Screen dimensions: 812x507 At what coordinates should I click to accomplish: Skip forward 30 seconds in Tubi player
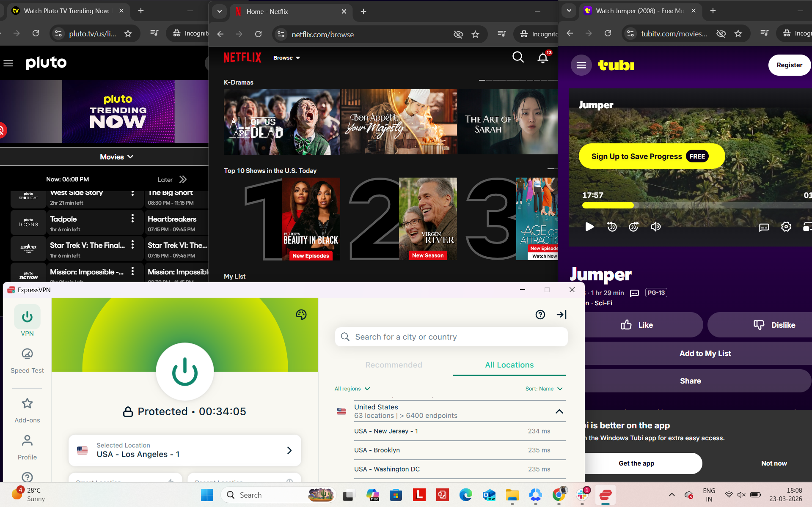point(633,227)
